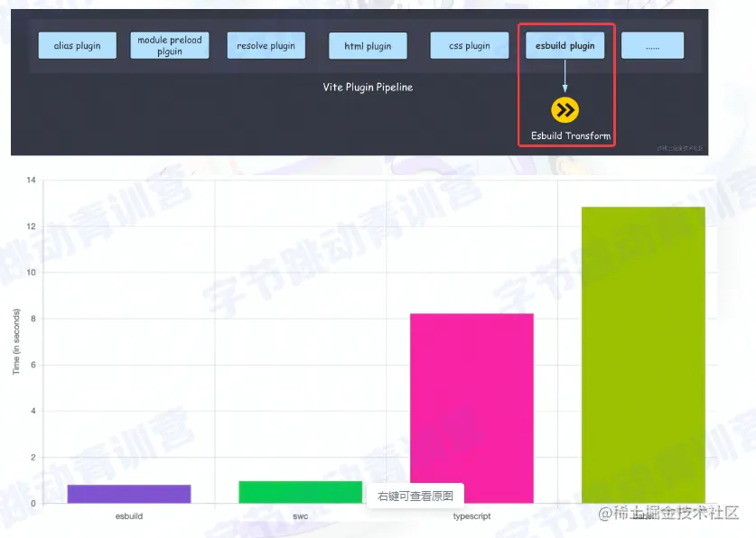Click the green swc bar
Screen dimensions: 756x538
coord(301,492)
